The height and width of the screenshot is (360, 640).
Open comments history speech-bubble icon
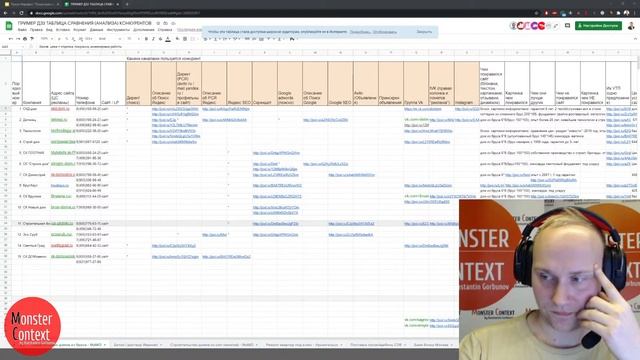tap(567, 26)
